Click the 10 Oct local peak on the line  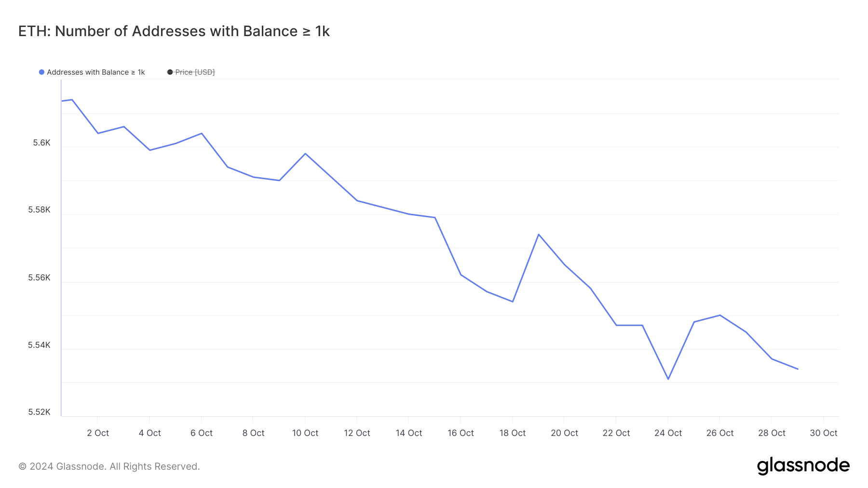(305, 154)
